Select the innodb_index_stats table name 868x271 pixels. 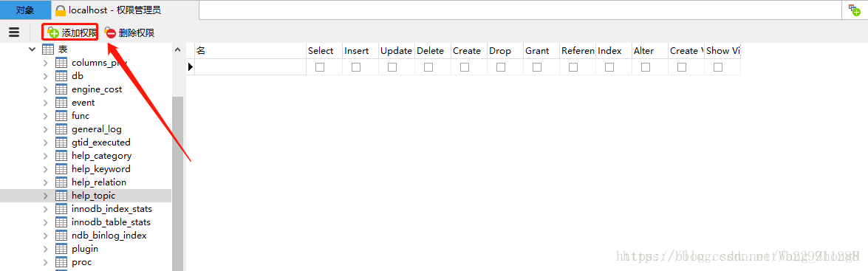112,208
